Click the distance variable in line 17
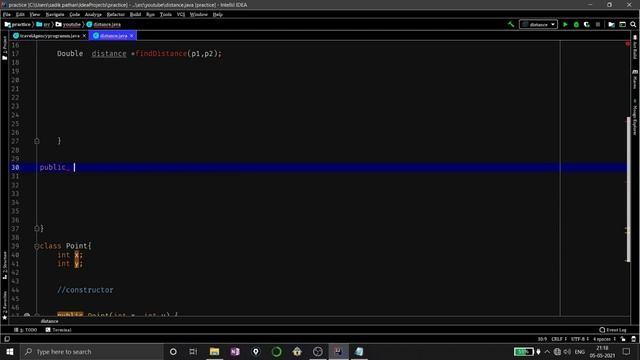The width and height of the screenshot is (640, 360). [109, 53]
